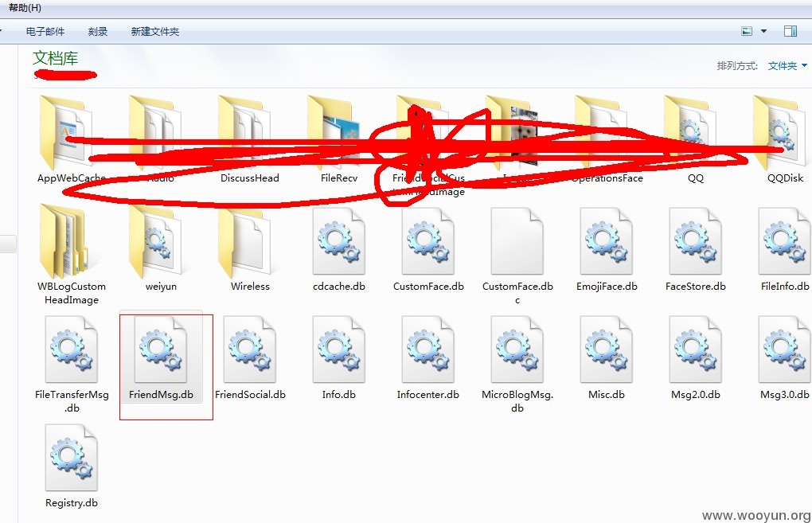Open the view options dropdown arrow

tap(763, 31)
